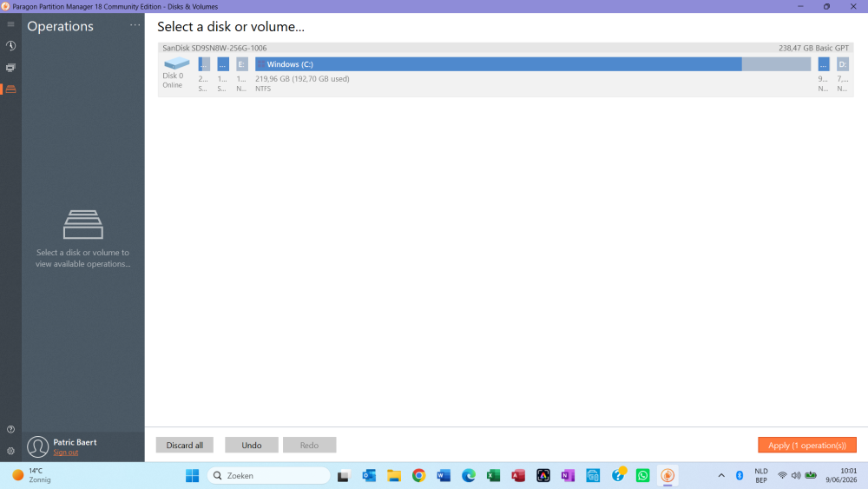This screenshot has height=489, width=868.
Task: Open the Get Help taskbar icon with badge
Action: click(x=618, y=474)
